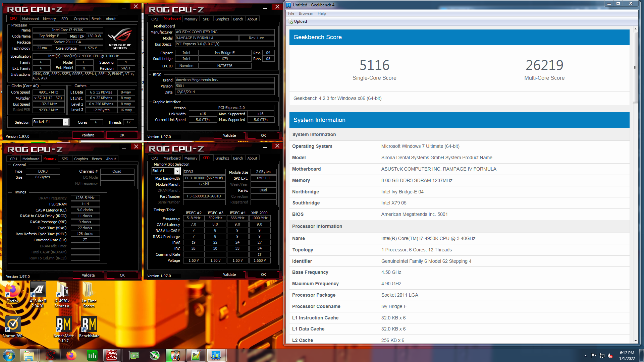
Task: Open the 1st Time Scores desktop folder
Action: (89, 295)
